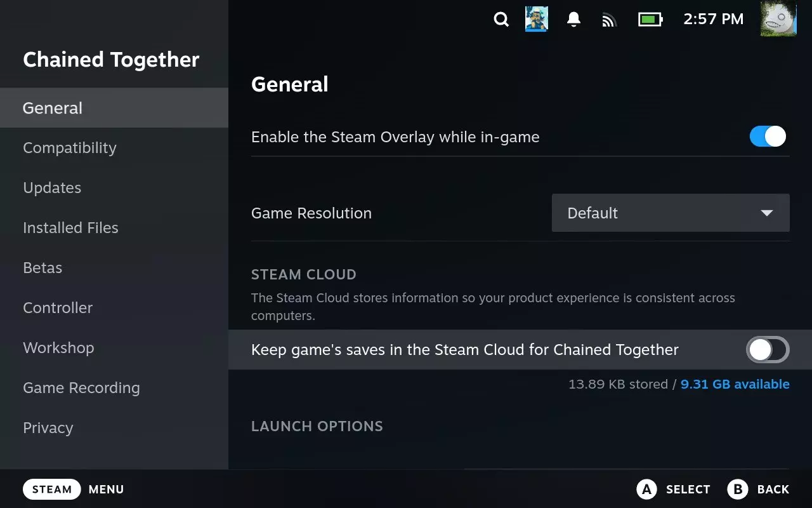Open the user profile avatar
This screenshot has height=508, width=812.
[x=778, y=18]
